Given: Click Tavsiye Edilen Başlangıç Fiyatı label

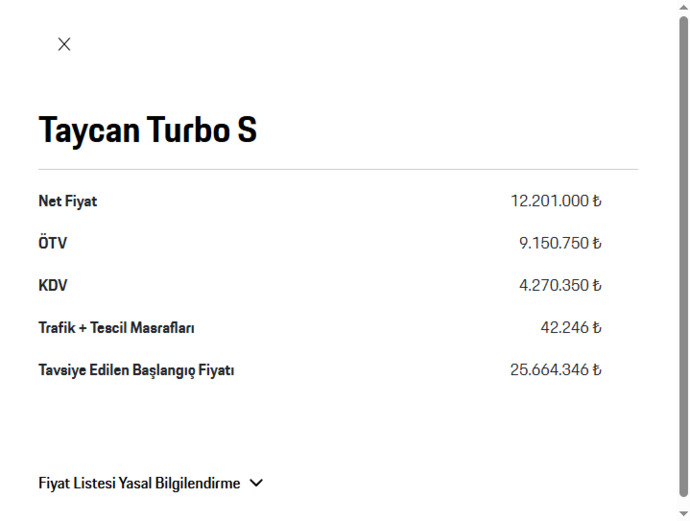Looking at the screenshot, I should 136,371.
